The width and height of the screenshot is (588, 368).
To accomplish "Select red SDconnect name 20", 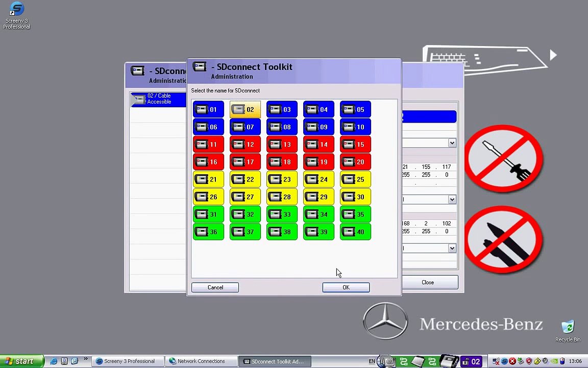I will click(355, 162).
